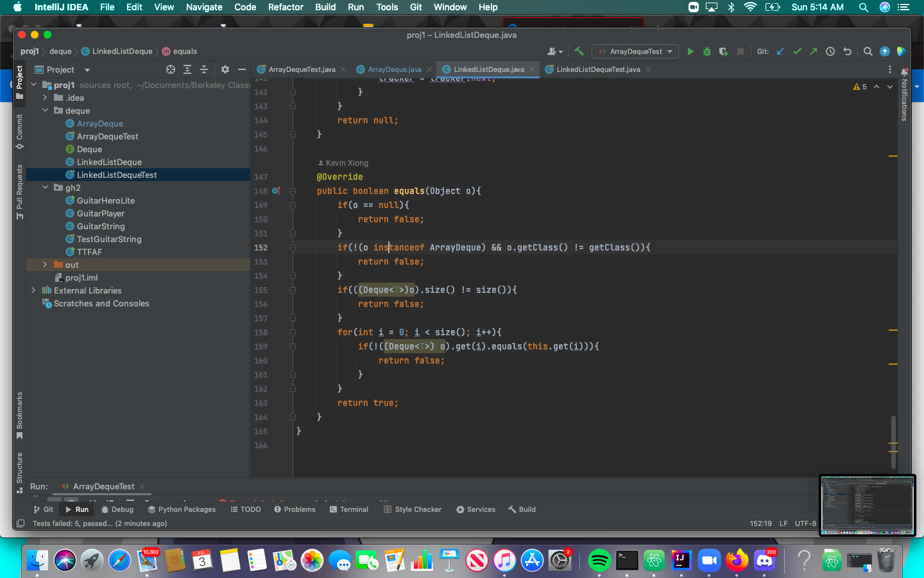Switch to the ArrayDeque.java editor tab
The image size is (924, 578).
394,69
